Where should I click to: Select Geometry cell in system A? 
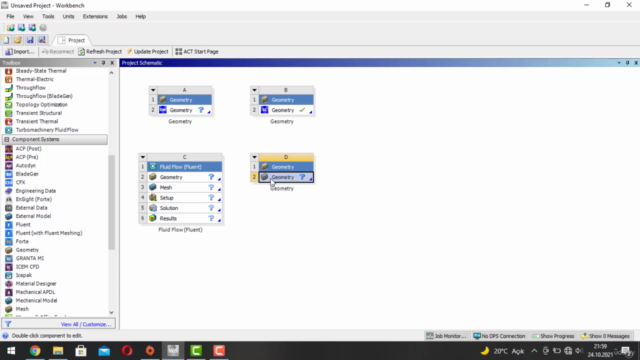[x=184, y=110]
